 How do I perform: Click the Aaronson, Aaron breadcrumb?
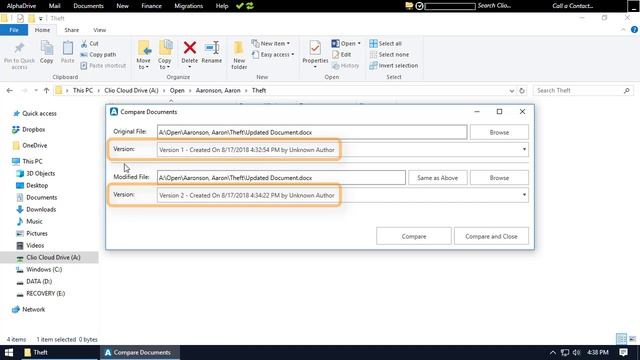click(218, 91)
